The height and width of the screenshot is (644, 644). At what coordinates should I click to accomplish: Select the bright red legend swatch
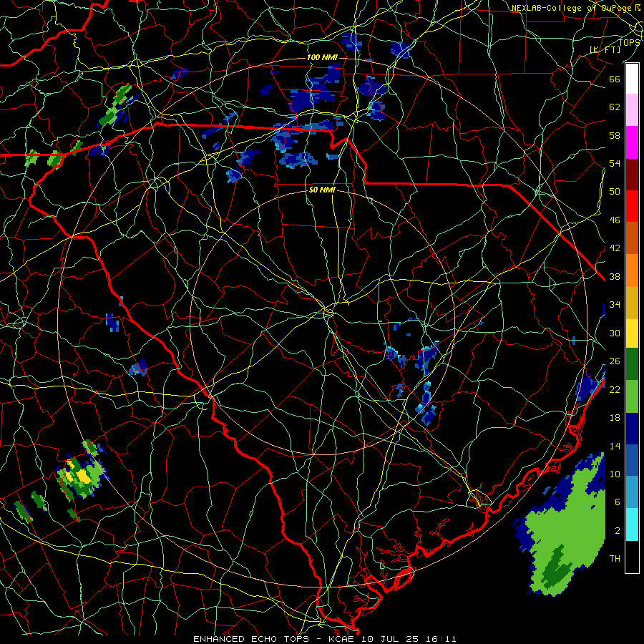(632, 206)
